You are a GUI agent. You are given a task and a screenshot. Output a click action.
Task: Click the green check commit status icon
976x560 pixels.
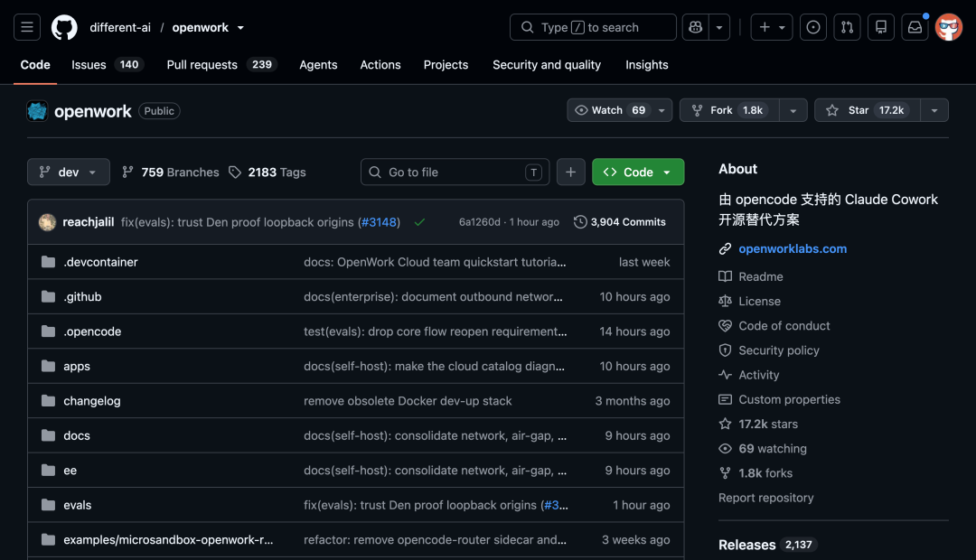419,222
